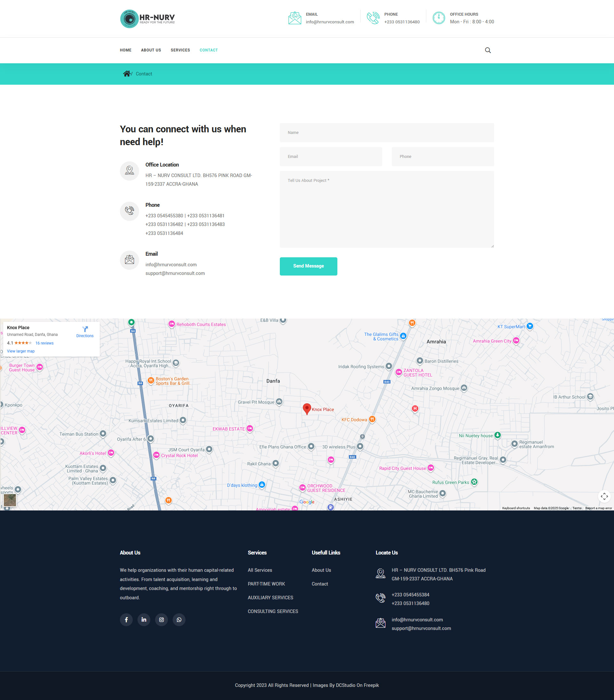The width and height of the screenshot is (614, 700).
Task: Click the View larger map link
Action: (21, 351)
